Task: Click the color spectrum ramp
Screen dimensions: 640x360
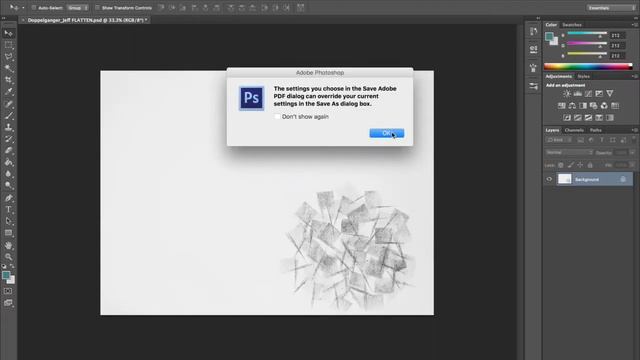Action: [588, 67]
